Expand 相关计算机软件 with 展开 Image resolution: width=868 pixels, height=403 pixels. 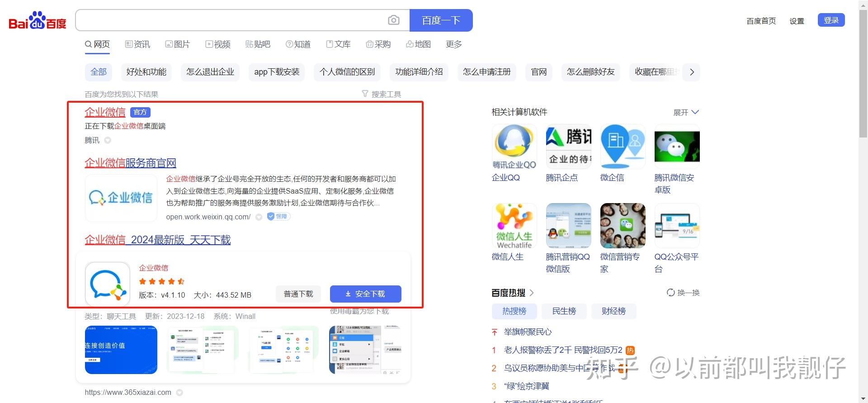click(x=686, y=112)
